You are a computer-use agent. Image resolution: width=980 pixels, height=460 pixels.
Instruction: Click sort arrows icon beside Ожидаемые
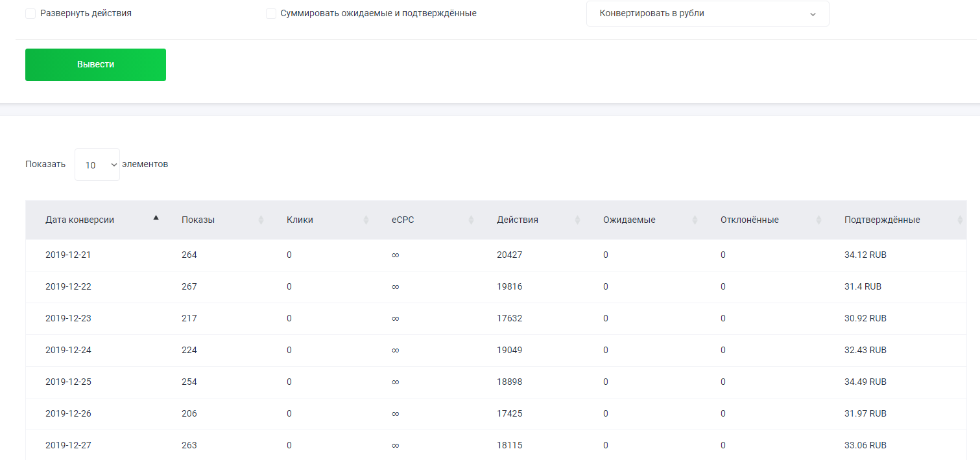click(695, 220)
